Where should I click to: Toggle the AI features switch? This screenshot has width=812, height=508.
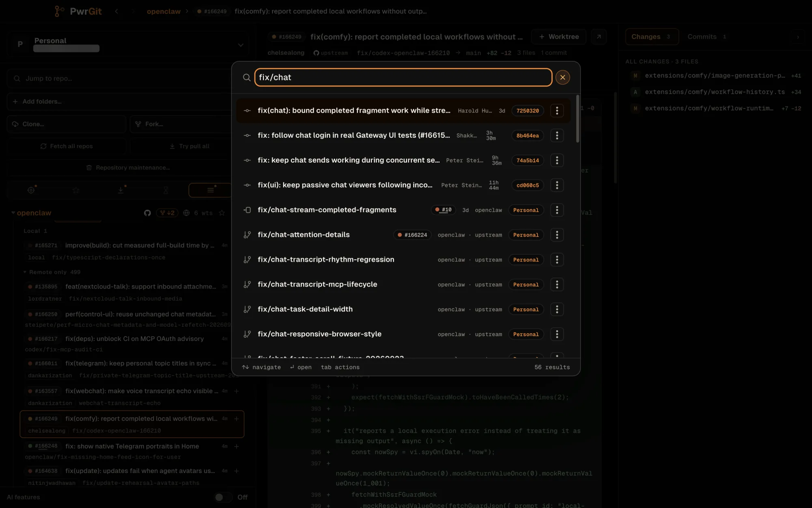pos(223,497)
